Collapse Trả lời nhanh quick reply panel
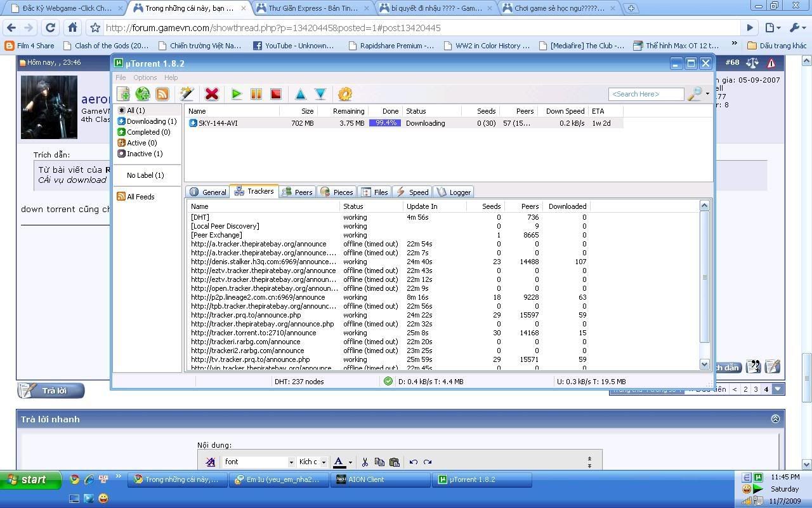 (775, 419)
